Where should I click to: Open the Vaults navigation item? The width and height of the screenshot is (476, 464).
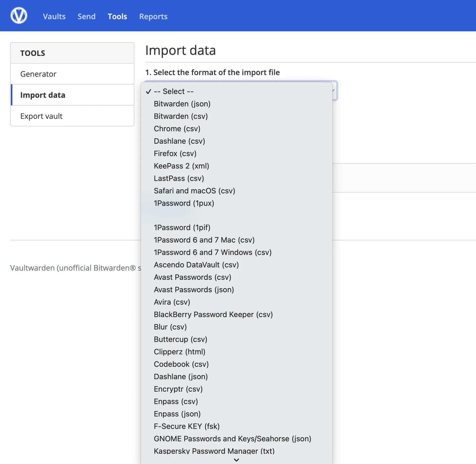click(54, 16)
